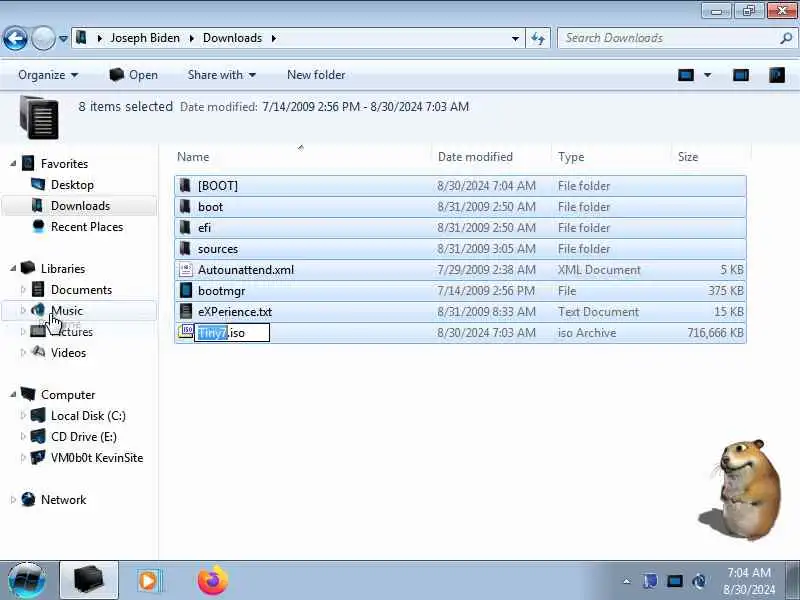Click the Forward navigation arrow
Image resolution: width=800 pixels, height=600 pixels.
click(x=43, y=38)
